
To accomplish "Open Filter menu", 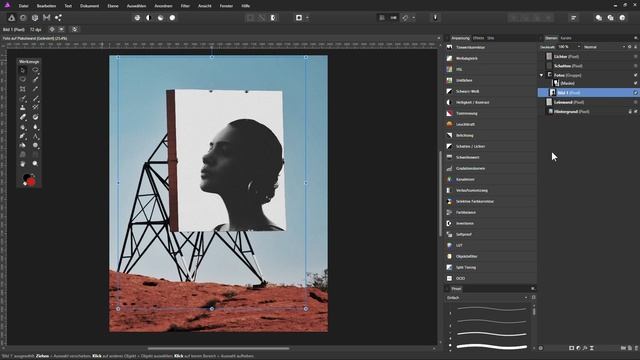I will pyautogui.click(x=185, y=6).
